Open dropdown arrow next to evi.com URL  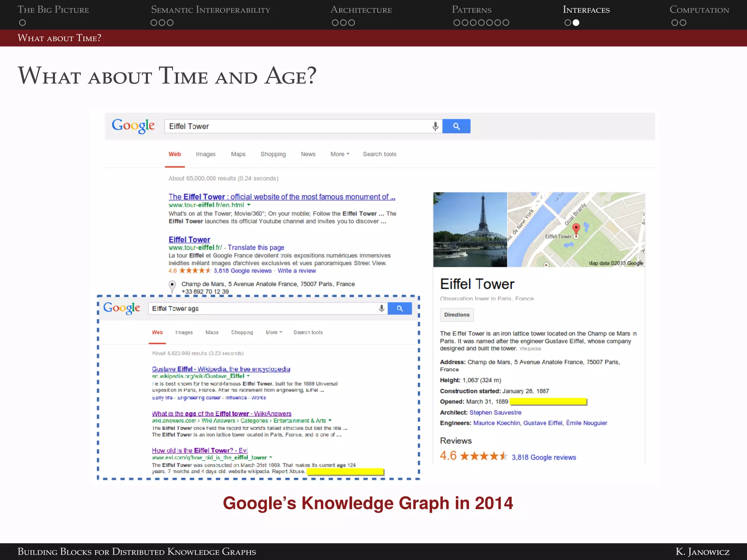pyautogui.click(x=271, y=457)
